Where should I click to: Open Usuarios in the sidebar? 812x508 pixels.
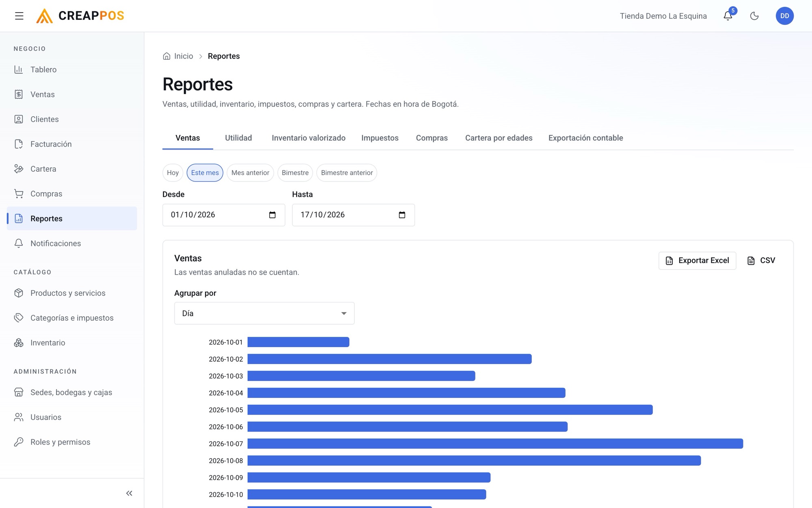pyautogui.click(x=72, y=417)
